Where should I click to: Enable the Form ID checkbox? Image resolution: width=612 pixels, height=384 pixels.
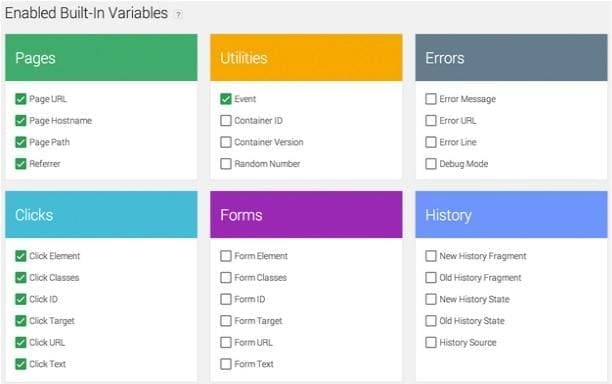tap(226, 299)
